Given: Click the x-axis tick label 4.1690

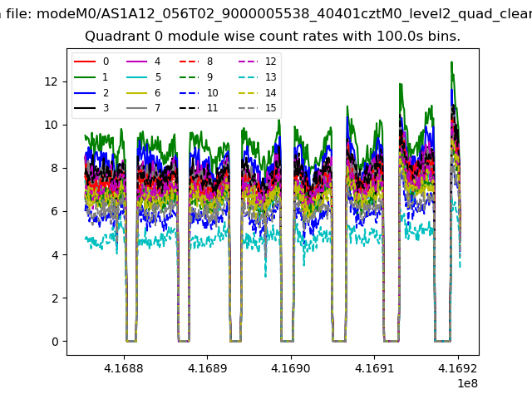Looking at the screenshot, I should [290, 368].
